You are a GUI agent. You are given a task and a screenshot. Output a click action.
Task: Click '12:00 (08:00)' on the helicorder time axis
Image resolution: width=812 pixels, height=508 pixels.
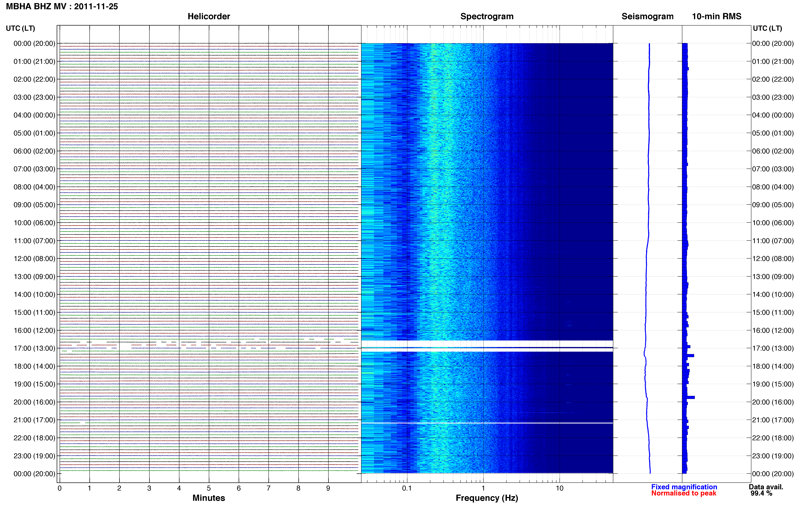(x=34, y=259)
